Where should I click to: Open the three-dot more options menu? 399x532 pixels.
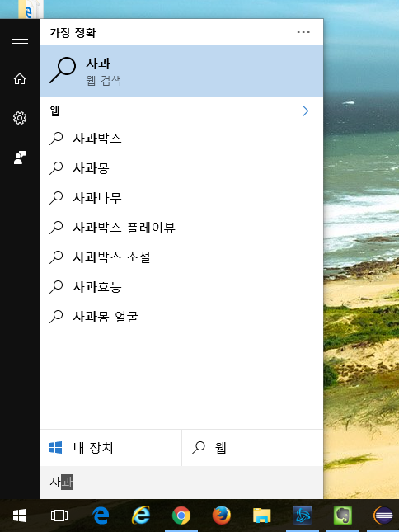(303, 32)
